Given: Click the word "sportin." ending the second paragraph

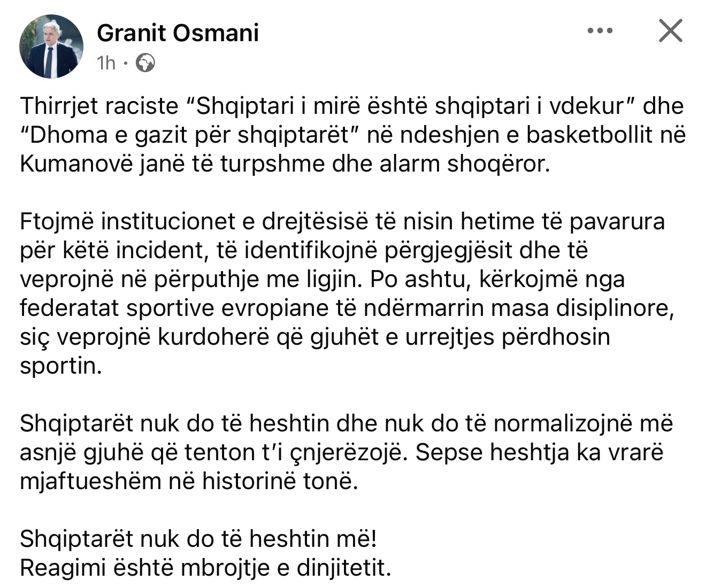Looking at the screenshot, I should click(x=60, y=366).
